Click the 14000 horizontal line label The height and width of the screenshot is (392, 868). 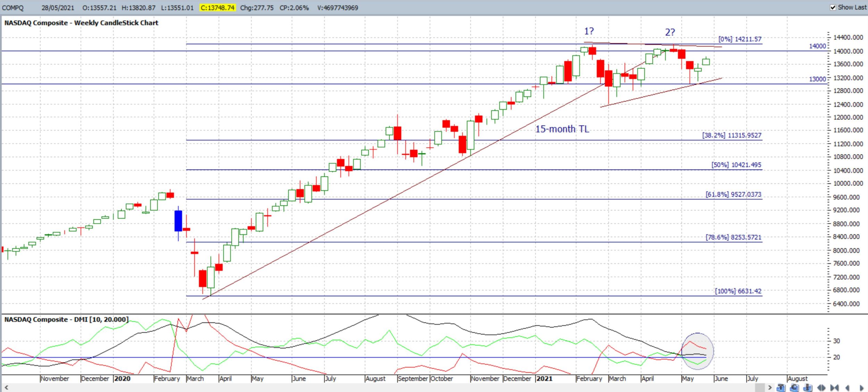point(817,46)
